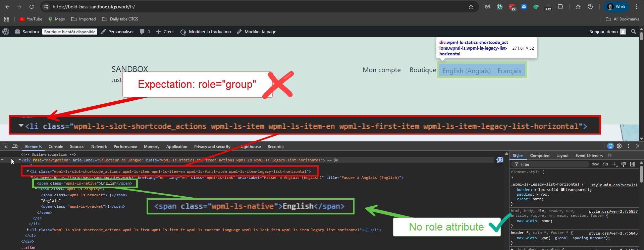Switch to the Console tab
The width and height of the screenshot is (644, 250).
point(56,147)
